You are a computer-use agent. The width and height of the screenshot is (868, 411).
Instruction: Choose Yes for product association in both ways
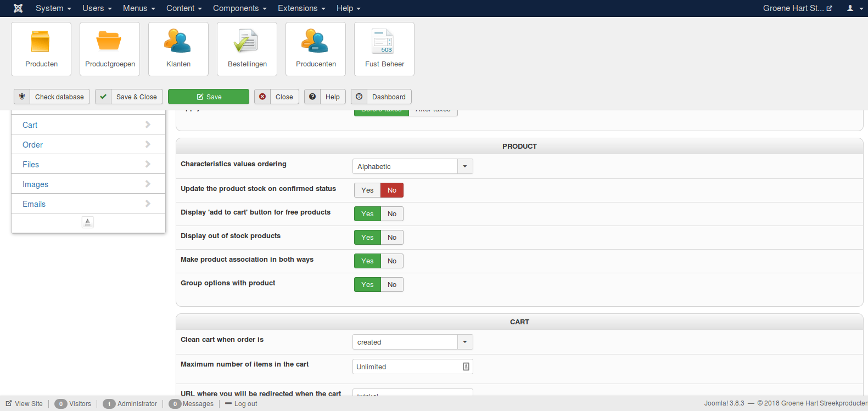[x=367, y=261]
